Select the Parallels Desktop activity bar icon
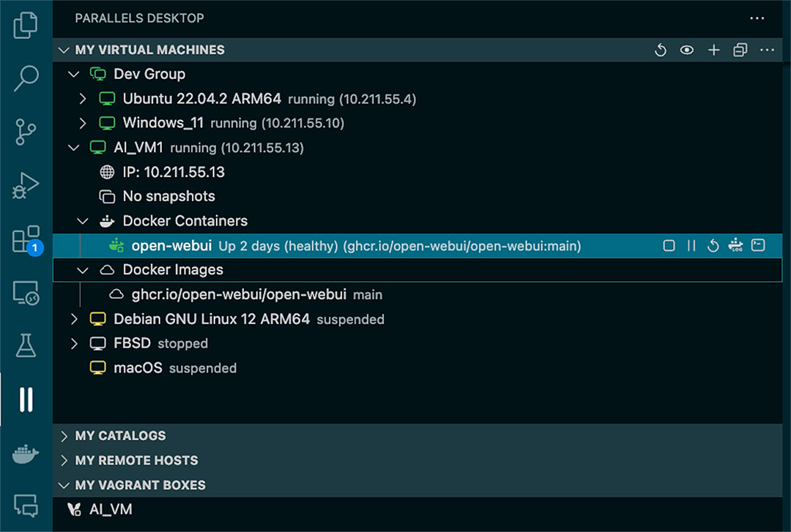Image resolution: width=791 pixels, height=532 pixels. point(26,400)
